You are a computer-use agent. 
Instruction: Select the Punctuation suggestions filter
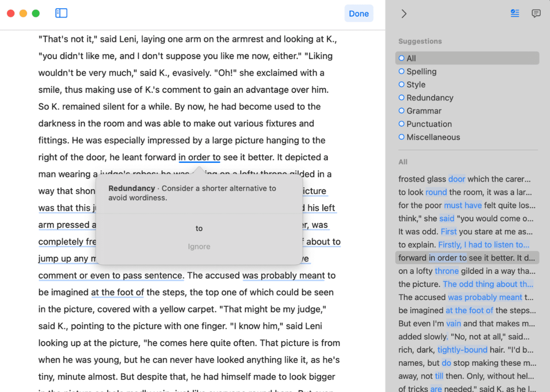467,124
